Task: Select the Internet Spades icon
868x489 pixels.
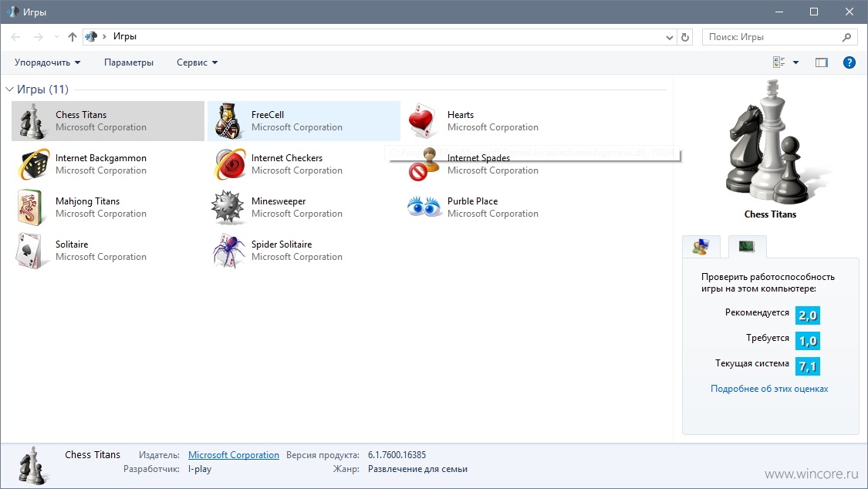Action: [x=424, y=164]
